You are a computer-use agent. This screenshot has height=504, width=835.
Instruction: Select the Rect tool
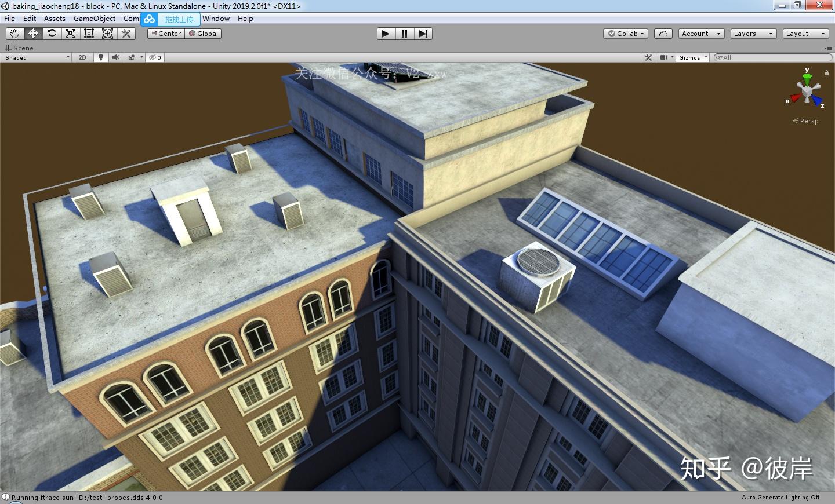[89, 34]
